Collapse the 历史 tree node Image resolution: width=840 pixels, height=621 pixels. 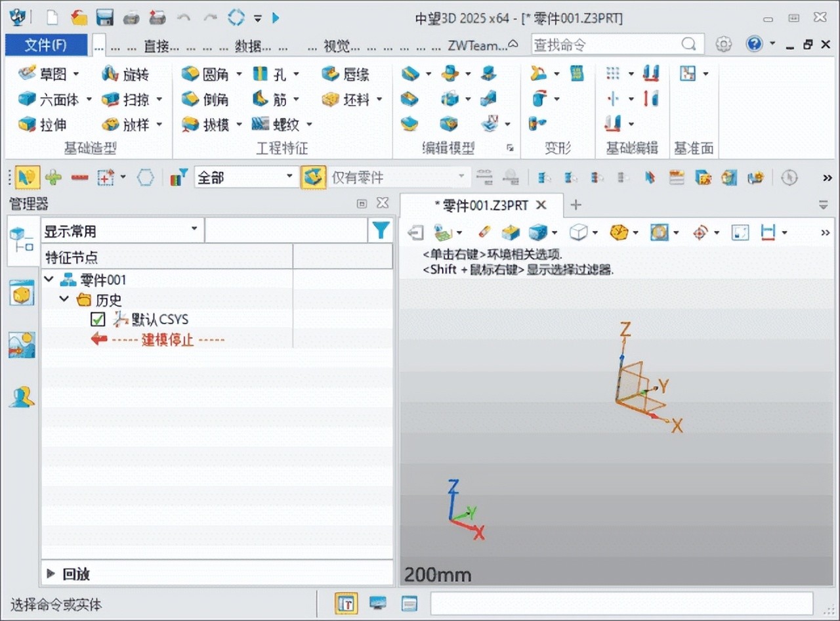tap(64, 299)
